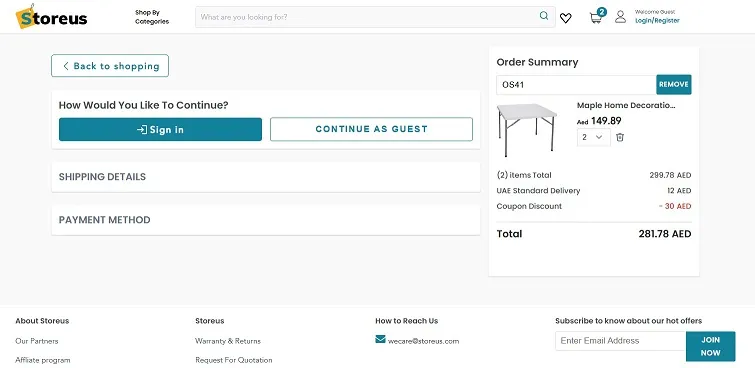Click the user account profile icon

click(620, 17)
